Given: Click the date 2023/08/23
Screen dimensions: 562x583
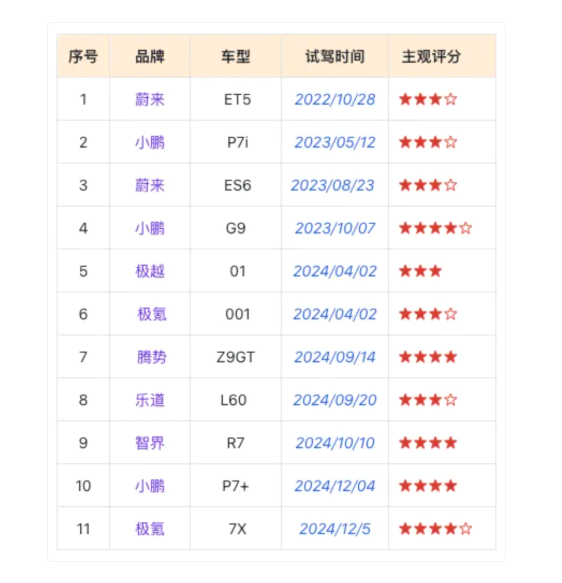Looking at the screenshot, I should tap(333, 185).
